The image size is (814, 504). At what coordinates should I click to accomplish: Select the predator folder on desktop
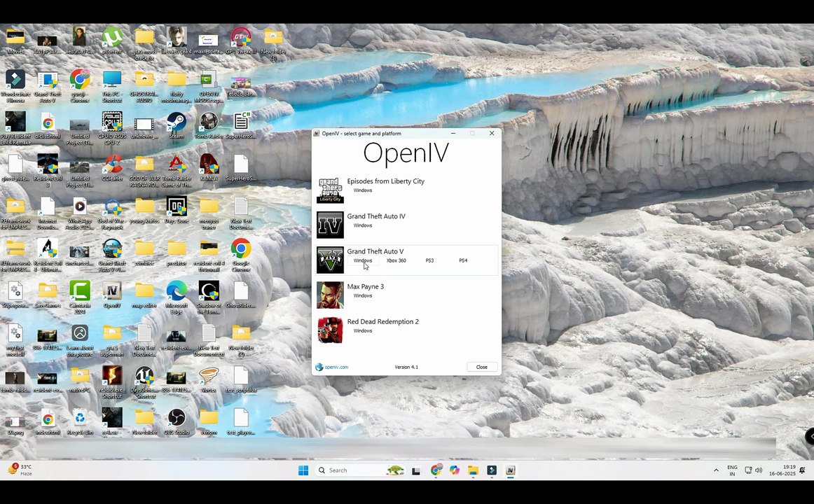[x=177, y=252]
